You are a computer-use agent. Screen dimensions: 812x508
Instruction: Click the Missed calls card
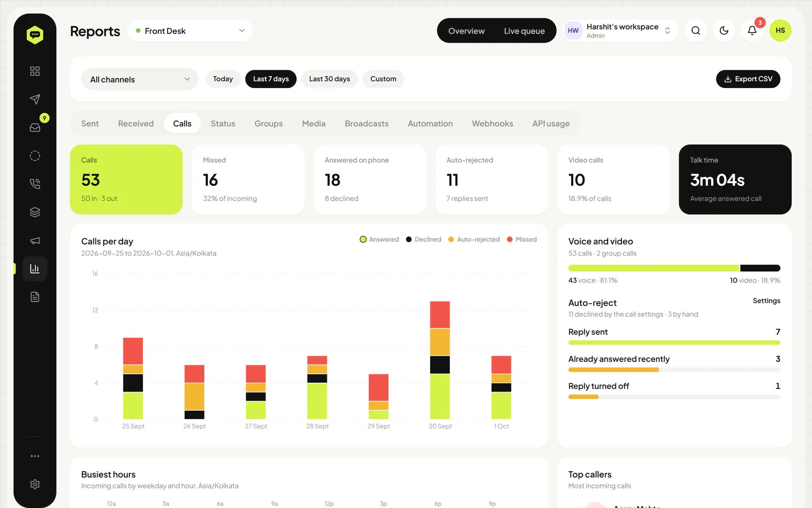(x=248, y=179)
